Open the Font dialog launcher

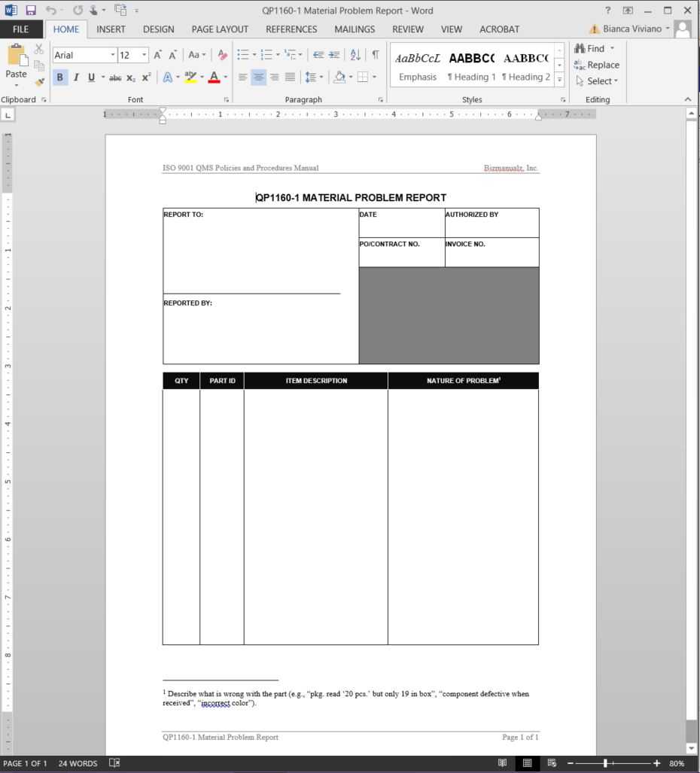[227, 99]
